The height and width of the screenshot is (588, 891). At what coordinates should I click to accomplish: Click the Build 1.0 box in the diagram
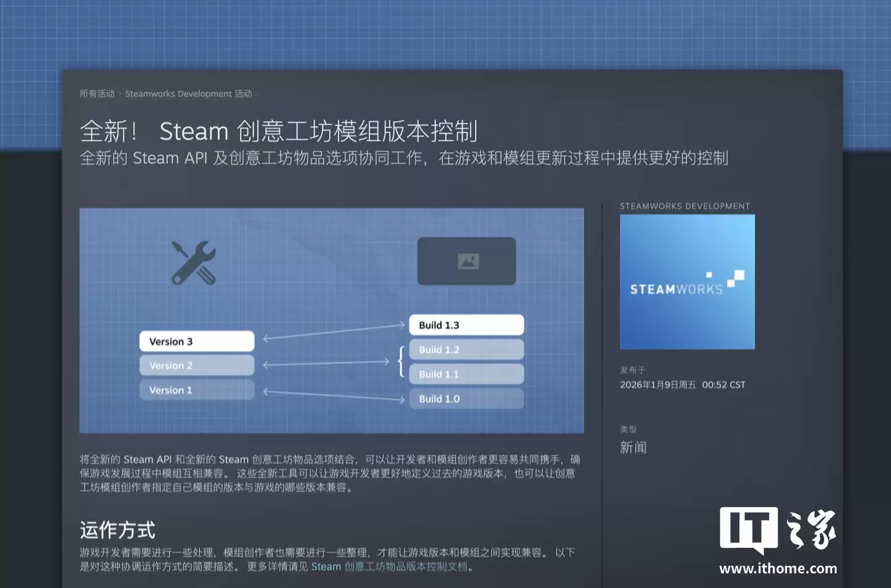click(x=467, y=399)
